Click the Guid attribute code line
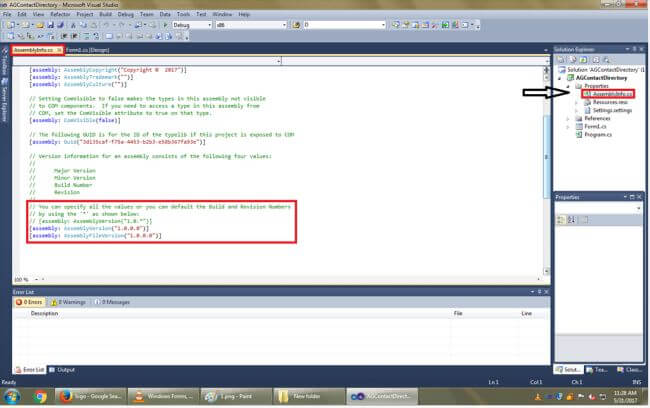Image resolution: width=650 pixels, height=408 pixels. coord(117,142)
